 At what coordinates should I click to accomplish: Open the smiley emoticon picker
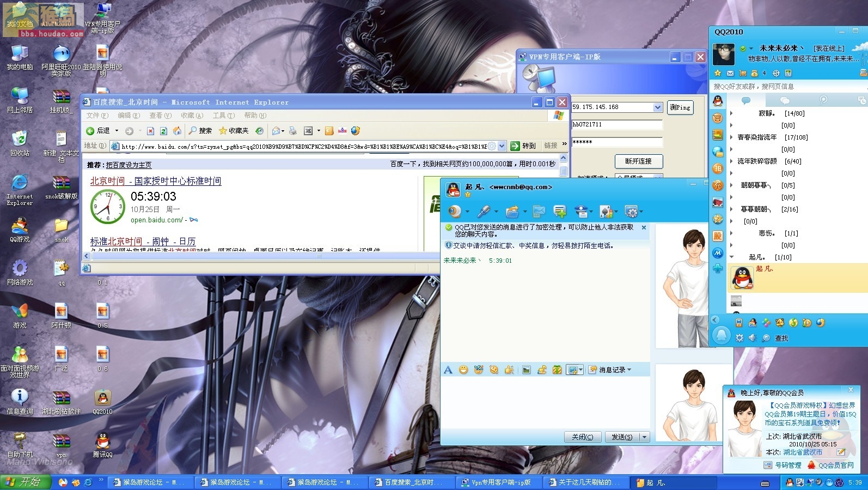click(463, 370)
